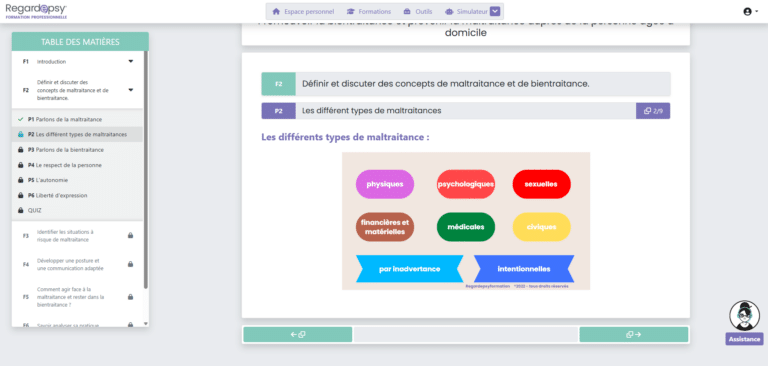768x366 pixels.
Task: Click the table of contents scrollbar
Action: (145, 169)
